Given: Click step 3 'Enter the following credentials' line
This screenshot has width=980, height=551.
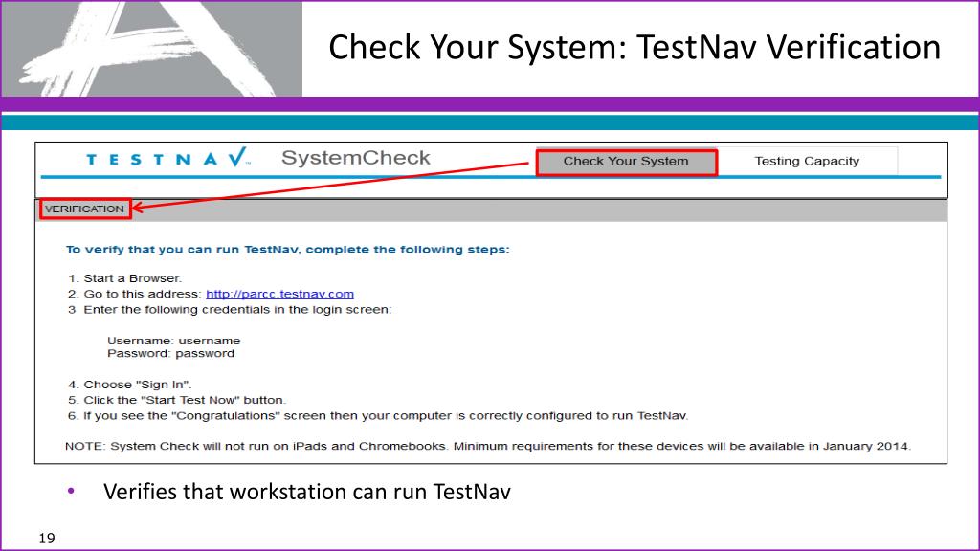Looking at the screenshot, I should (230, 309).
